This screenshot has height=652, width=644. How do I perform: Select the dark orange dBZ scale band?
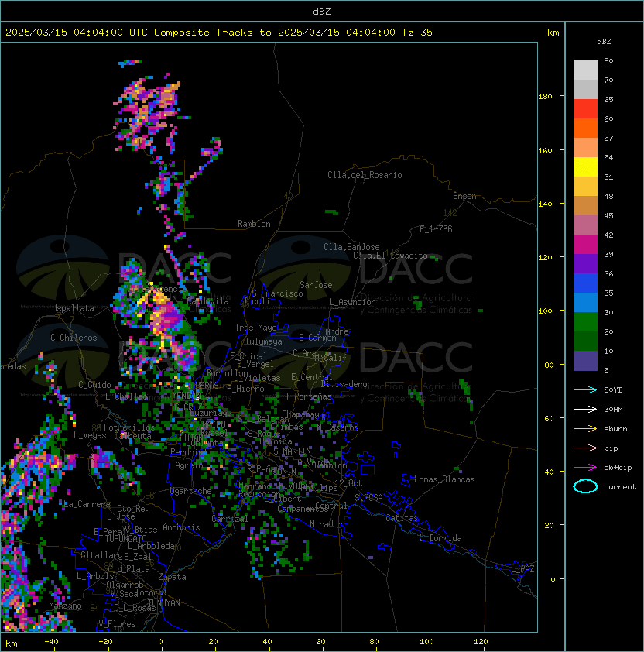[x=585, y=128]
